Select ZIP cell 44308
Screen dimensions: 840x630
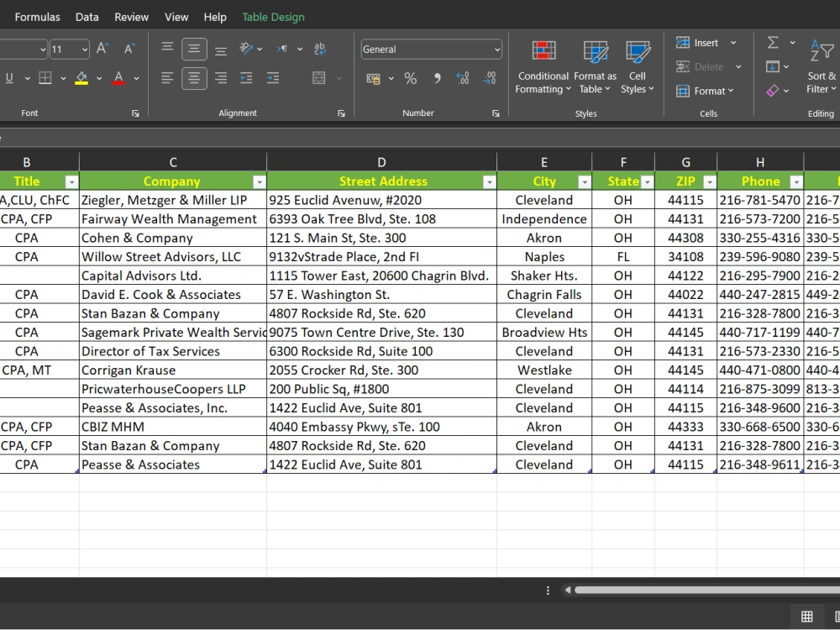[x=685, y=238]
